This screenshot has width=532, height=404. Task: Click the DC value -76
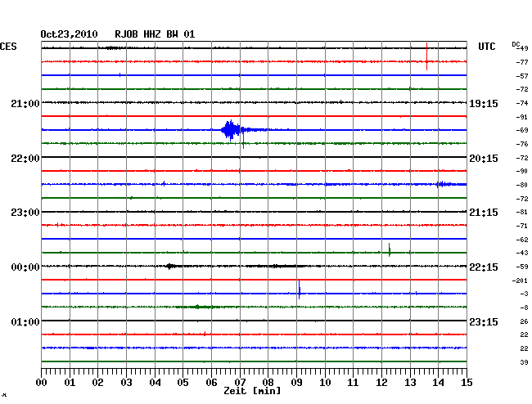[x=522, y=144]
